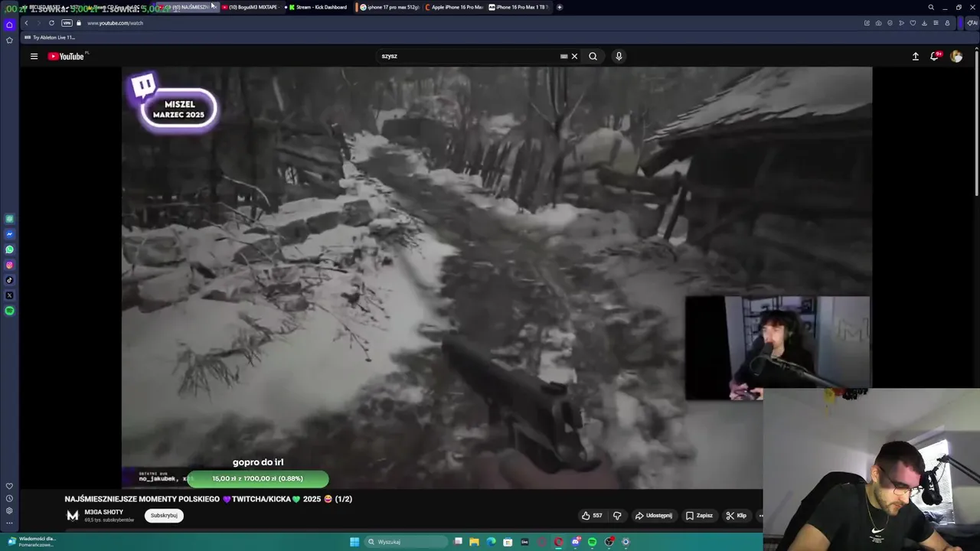Viewport: 980px width, 551px height.
Task: Save the video with Zapisz
Action: [x=699, y=516]
